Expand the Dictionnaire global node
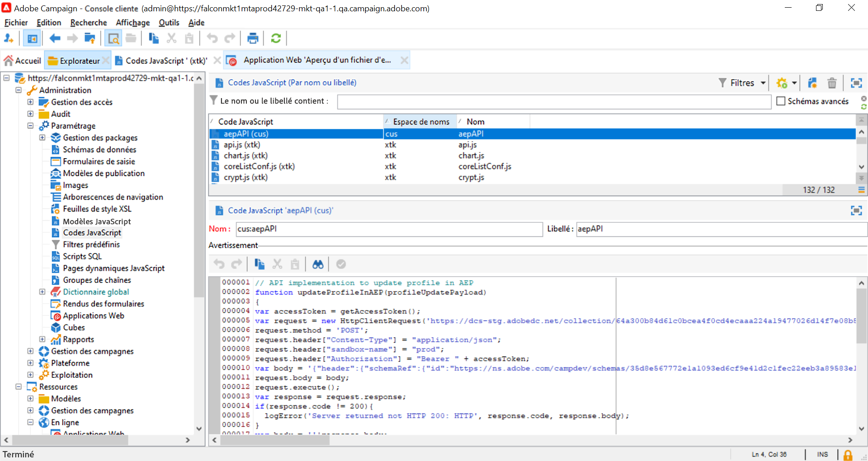 click(x=42, y=292)
